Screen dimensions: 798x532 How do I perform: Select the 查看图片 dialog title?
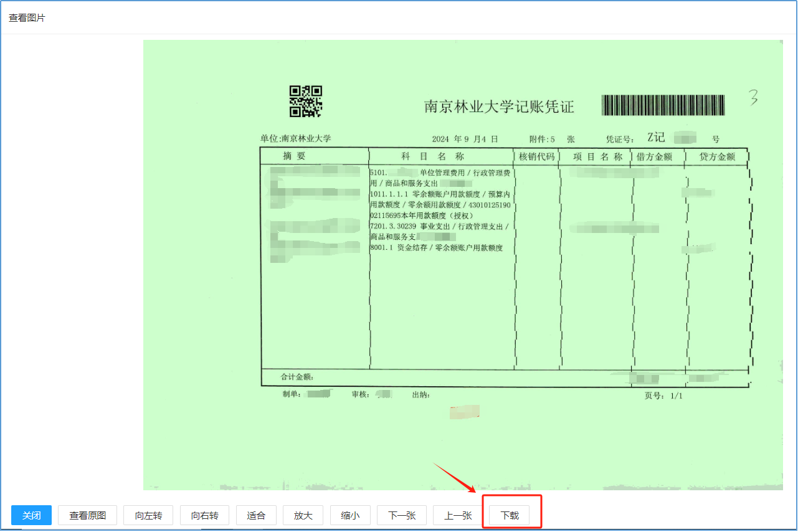click(27, 18)
